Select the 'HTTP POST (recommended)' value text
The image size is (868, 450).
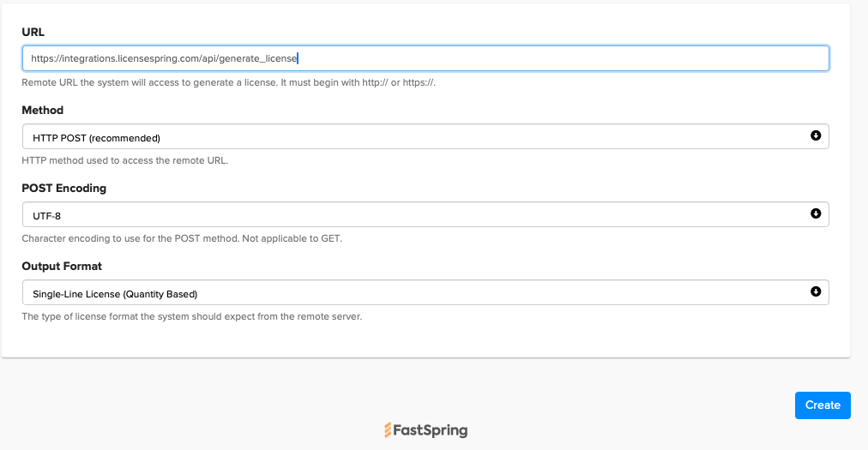[x=96, y=137]
